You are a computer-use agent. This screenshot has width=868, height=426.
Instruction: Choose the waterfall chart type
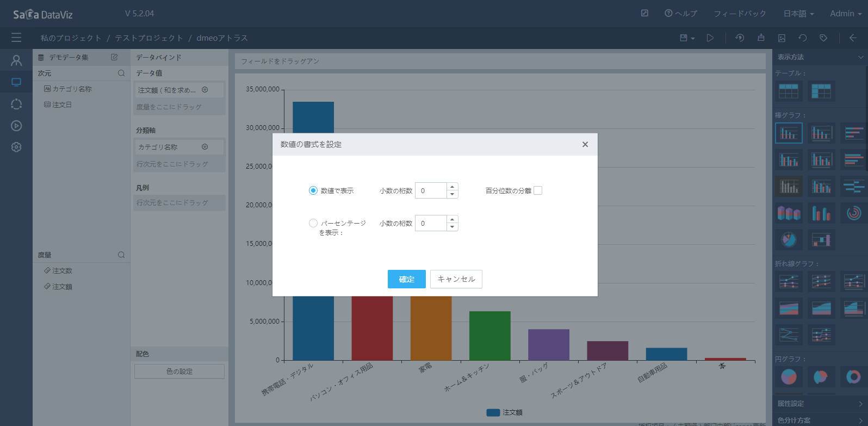coord(821,239)
